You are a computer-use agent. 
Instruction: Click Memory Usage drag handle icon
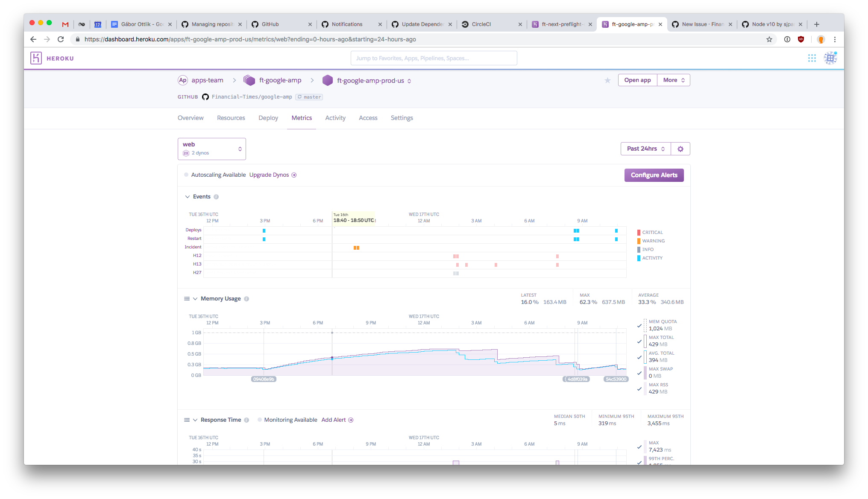click(x=187, y=299)
